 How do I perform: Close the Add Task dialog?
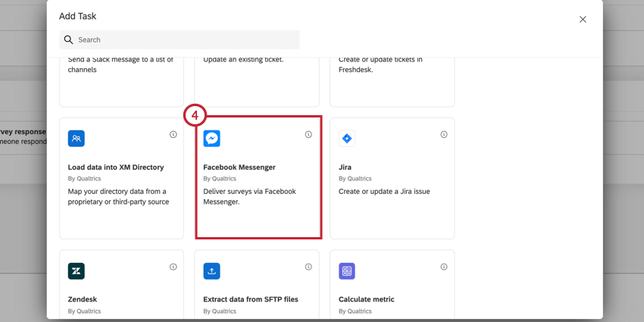click(583, 19)
